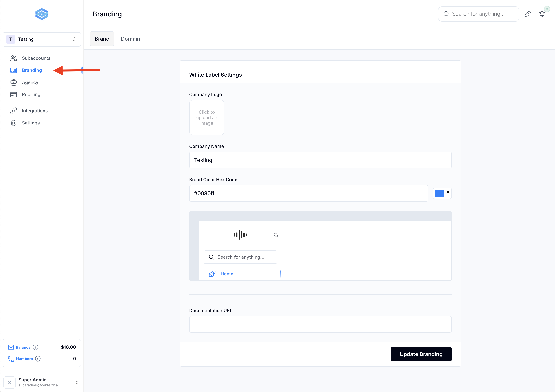
Task: Click the link icon in top bar
Action: 528,14
